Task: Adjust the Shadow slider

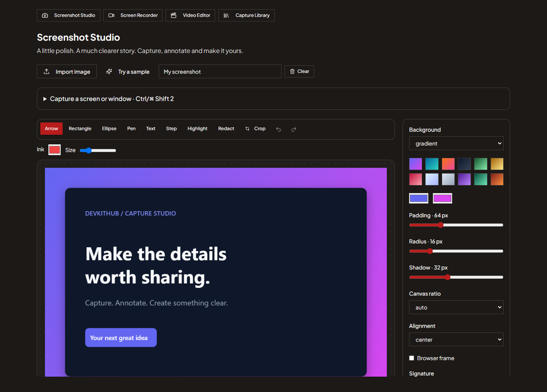Action: click(x=456, y=277)
